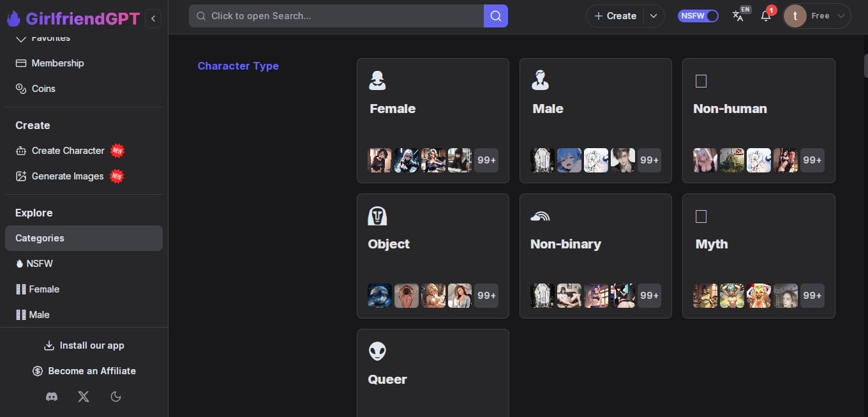Click the Object card's mask icon
Viewport: 868px width, 417px height.
[x=377, y=216]
